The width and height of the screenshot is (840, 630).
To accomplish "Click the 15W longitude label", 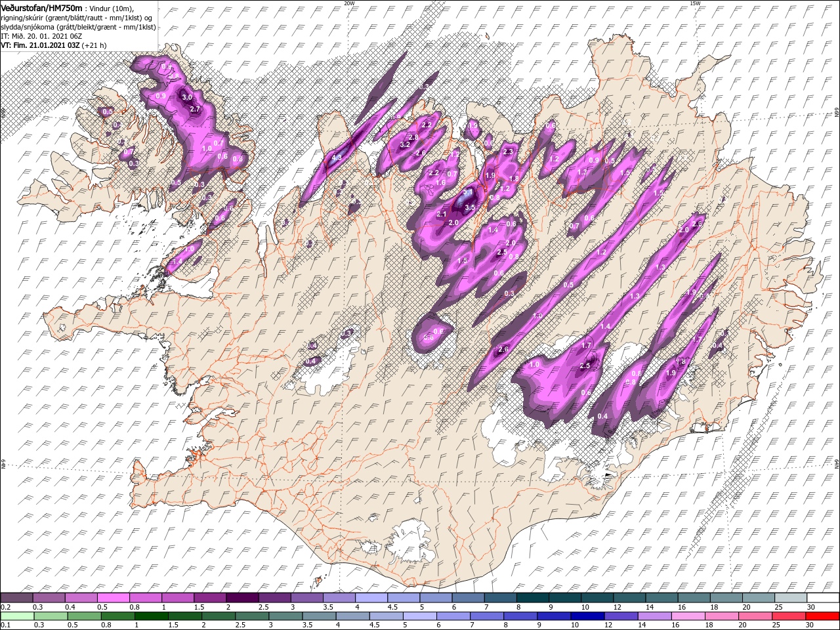I will 695,3.
